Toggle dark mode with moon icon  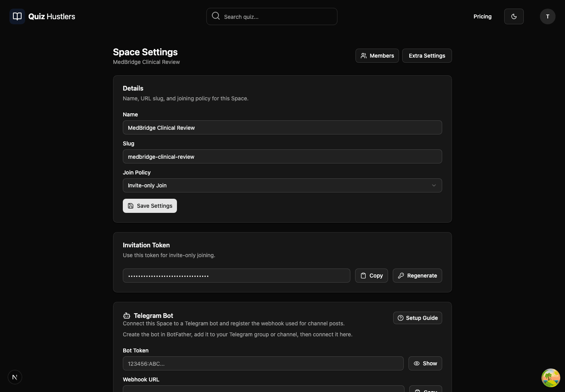[514, 16]
